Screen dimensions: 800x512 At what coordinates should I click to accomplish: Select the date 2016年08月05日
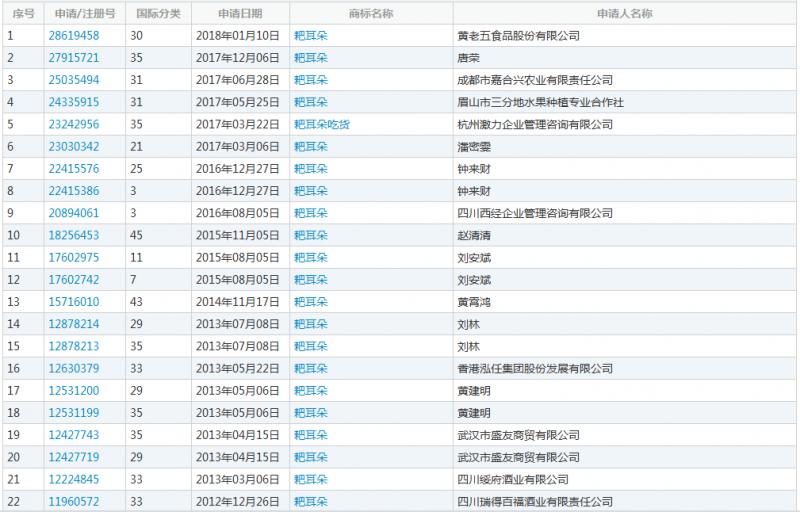(x=238, y=213)
